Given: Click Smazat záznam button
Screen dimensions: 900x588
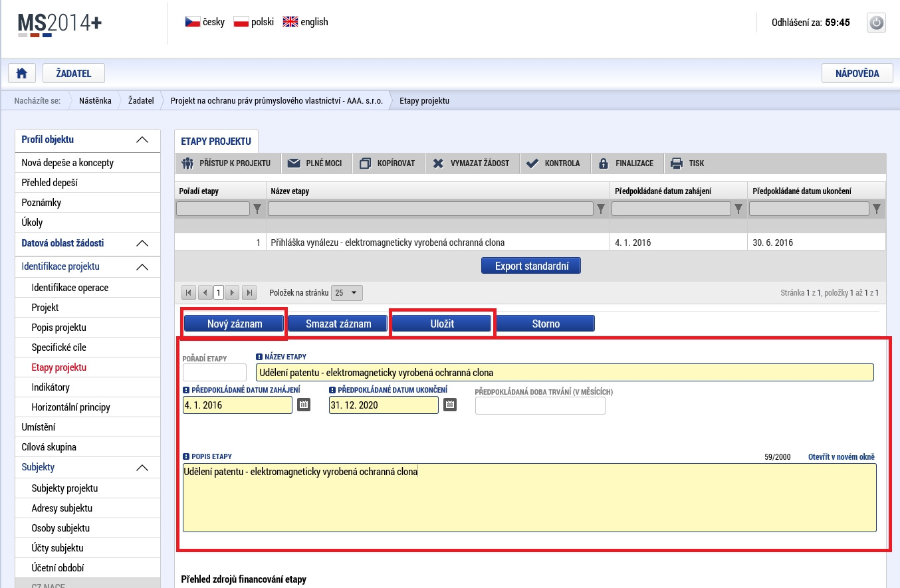Looking at the screenshot, I should [338, 324].
